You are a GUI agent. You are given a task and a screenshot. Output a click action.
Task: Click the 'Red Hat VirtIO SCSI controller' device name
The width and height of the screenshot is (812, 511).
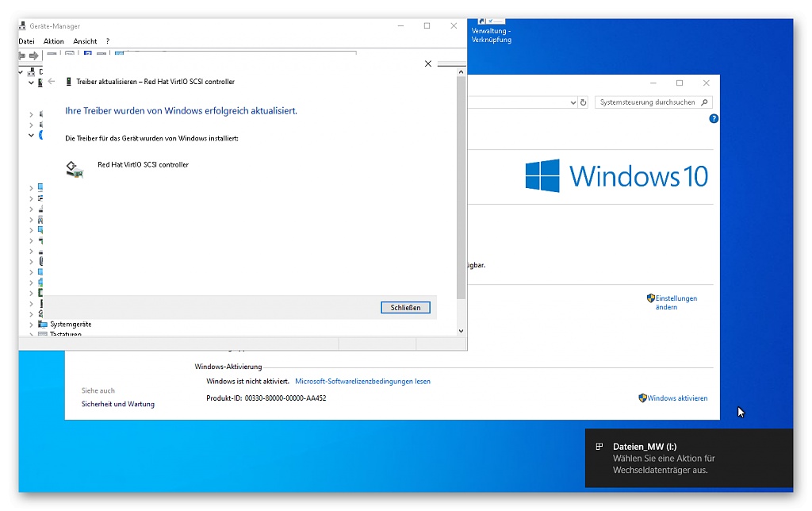(143, 165)
